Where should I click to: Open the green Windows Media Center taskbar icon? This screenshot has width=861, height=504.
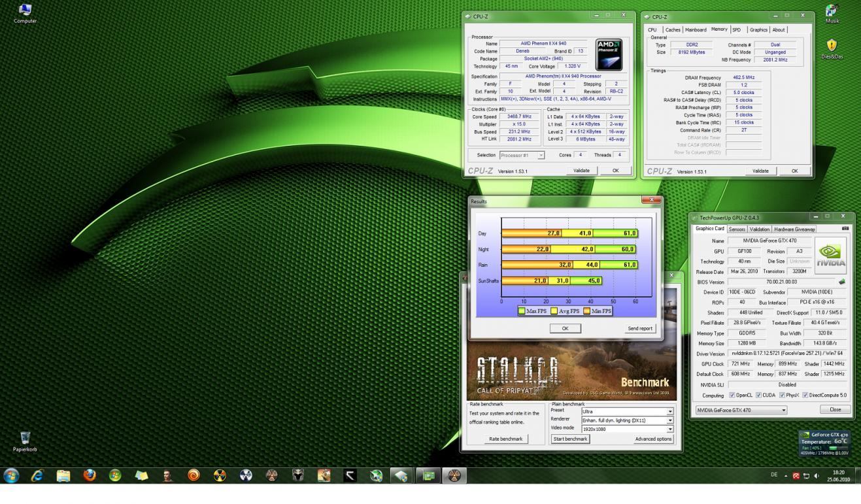coord(115,476)
